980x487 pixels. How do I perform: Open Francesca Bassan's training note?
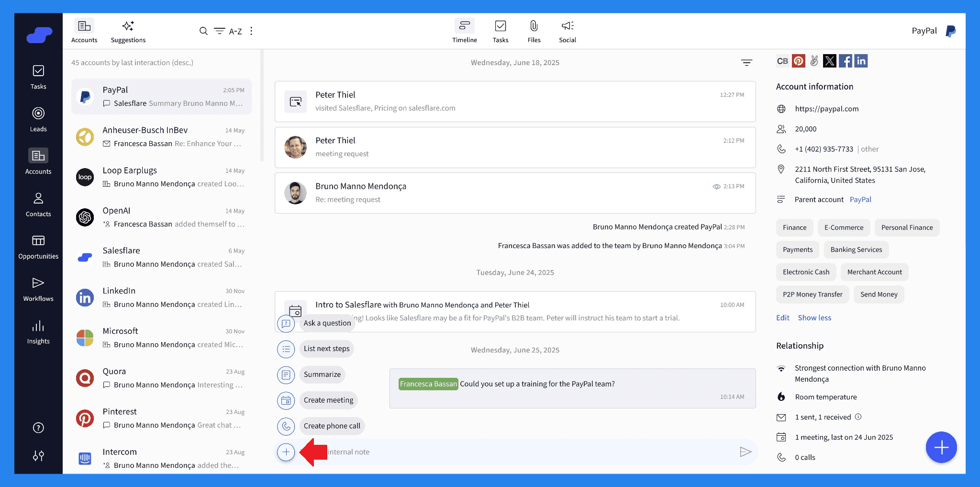pyautogui.click(x=572, y=388)
